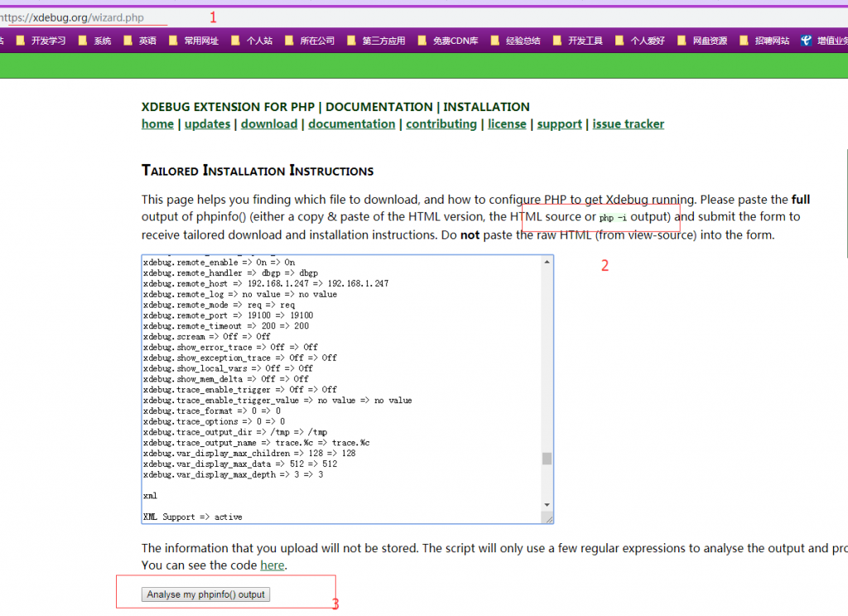Click the textarea scrollbar up arrow
The height and width of the screenshot is (616, 848).
547,262
